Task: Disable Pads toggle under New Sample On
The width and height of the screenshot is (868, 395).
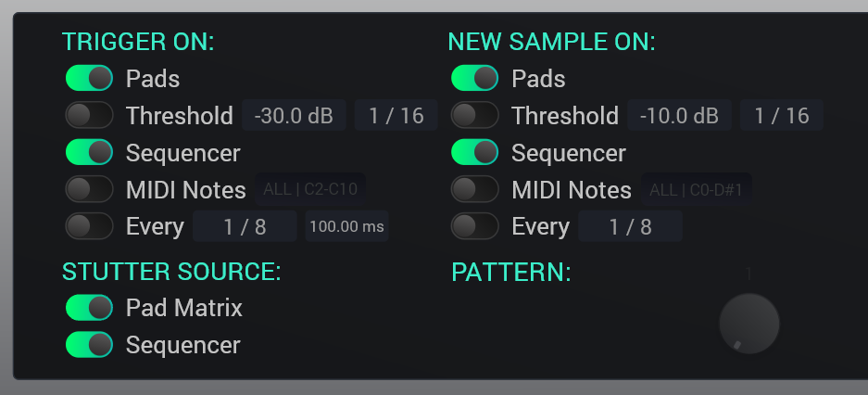Action: (474, 78)
